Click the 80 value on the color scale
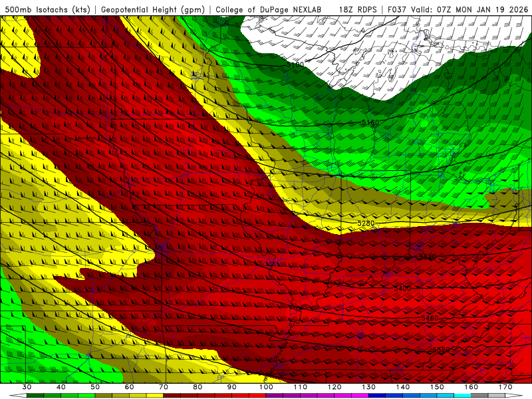The width and height of the screenshot is (532, 399). coord(198,387)
